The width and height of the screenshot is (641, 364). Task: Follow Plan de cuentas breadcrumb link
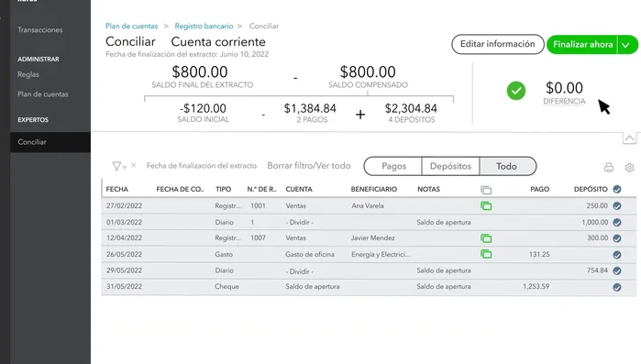(x=131, y=27)
